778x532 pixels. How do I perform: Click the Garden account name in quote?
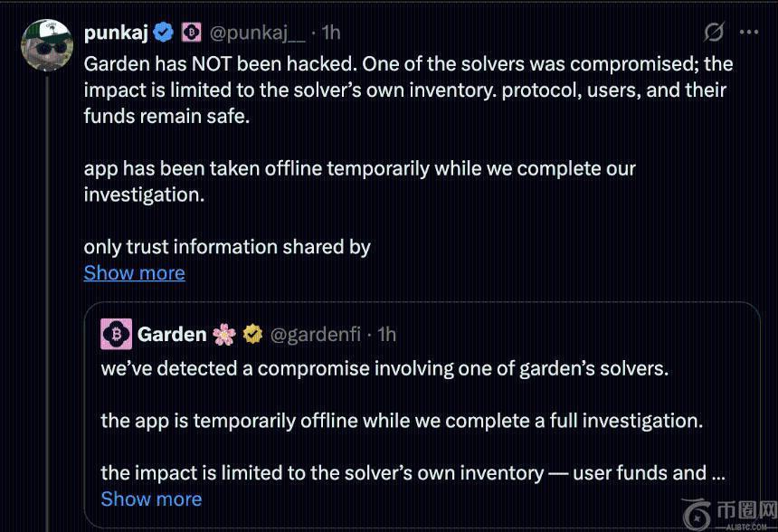[172, 334]
